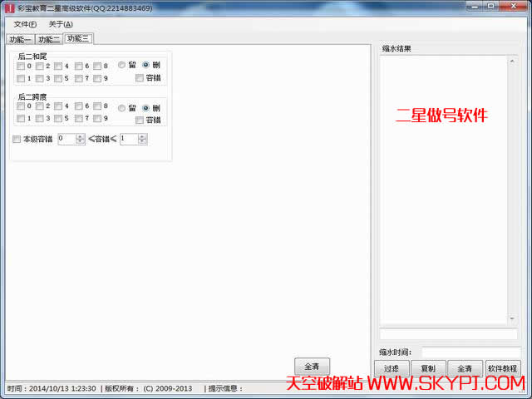Check digit 9 in 后二和尾 group
Screen dimensions: 532x399
coord(97,79)
